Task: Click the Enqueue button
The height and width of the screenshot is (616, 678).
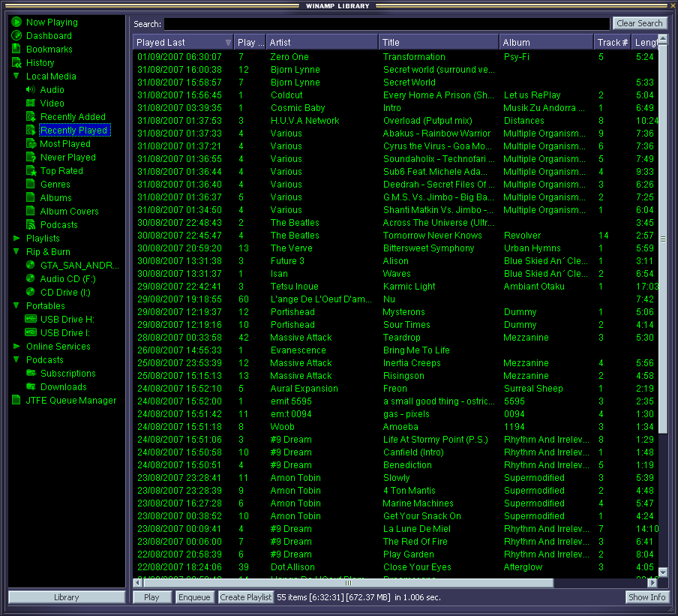Action: tap(194, 597)
